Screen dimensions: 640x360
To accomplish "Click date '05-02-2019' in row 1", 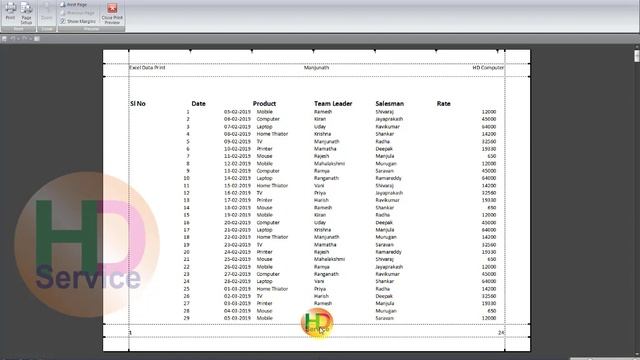I will [237, 112].
